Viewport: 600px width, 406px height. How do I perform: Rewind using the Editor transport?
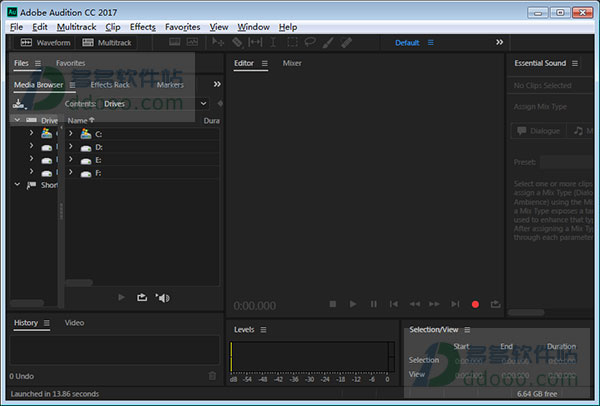pos(414,304)
